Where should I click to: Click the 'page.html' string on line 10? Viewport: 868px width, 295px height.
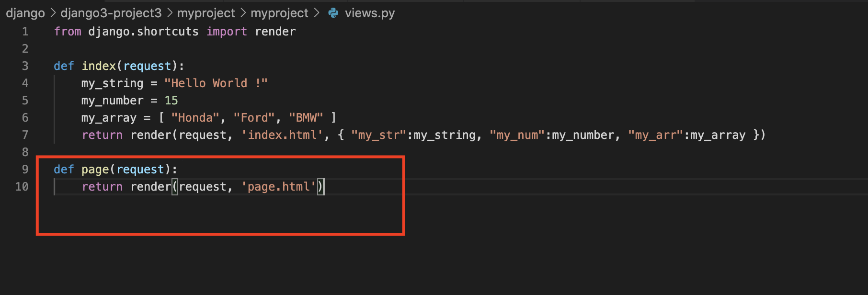coord(279,187)
